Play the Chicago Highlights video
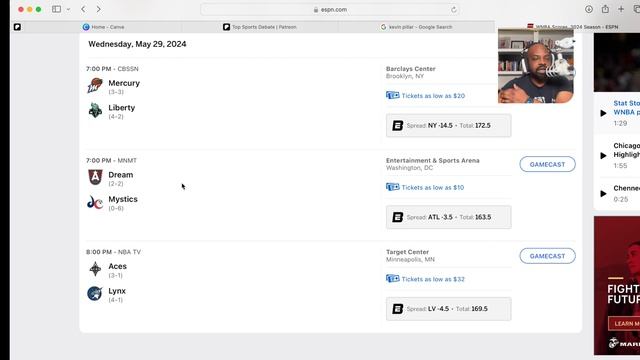Image resolution: width=640 pixels, height=360 pixels. [x=603, y=156]
